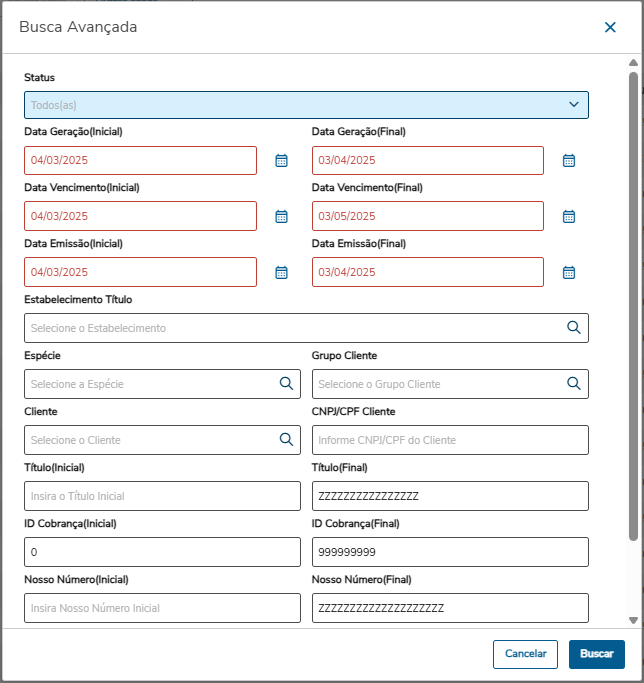Open calendar for Data Geração(Final)

pyautogui.click(x=569, y=160)
